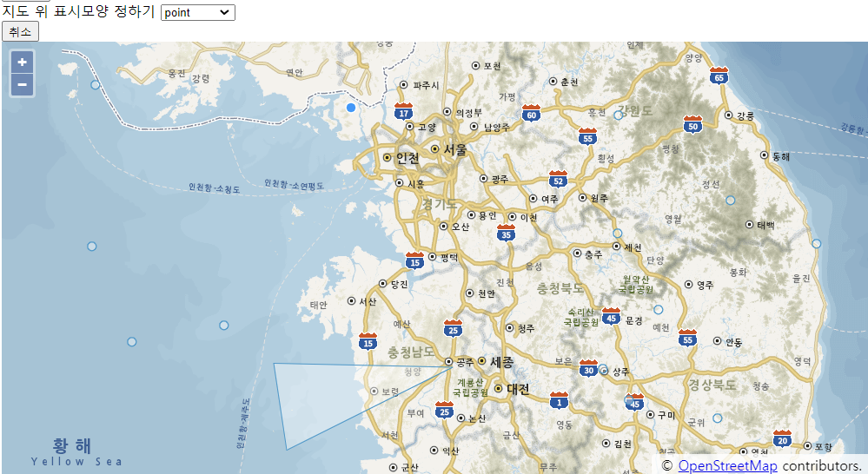Click highway 65 shield near 양양
This screenshot has height=474, width=868.
point(719,76)
